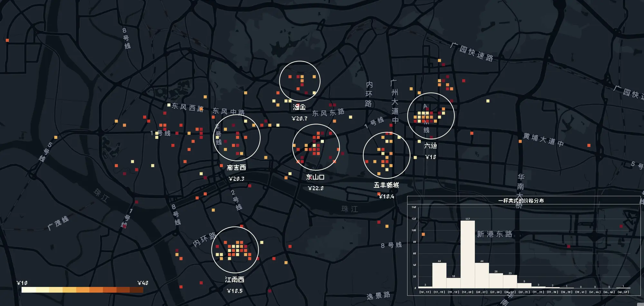Click the 六运 cluster label

[x=431, y=146]
